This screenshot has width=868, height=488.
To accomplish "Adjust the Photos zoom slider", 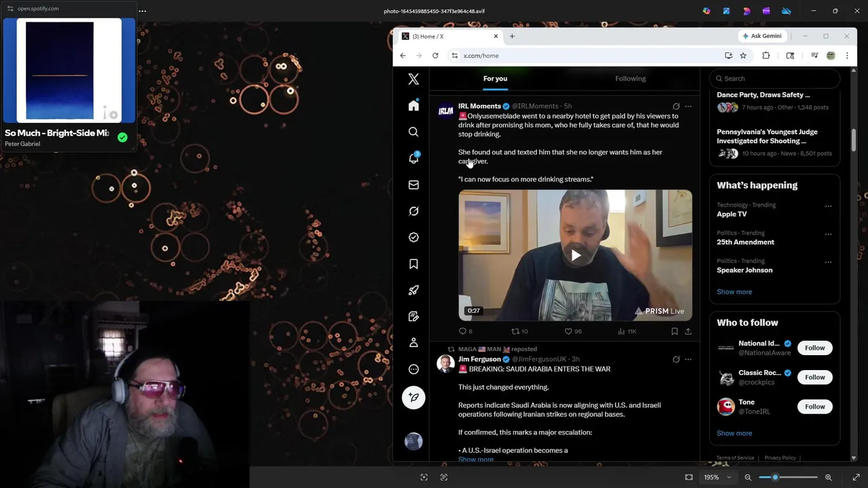I will pyautogui.click(x=788, y=477).
